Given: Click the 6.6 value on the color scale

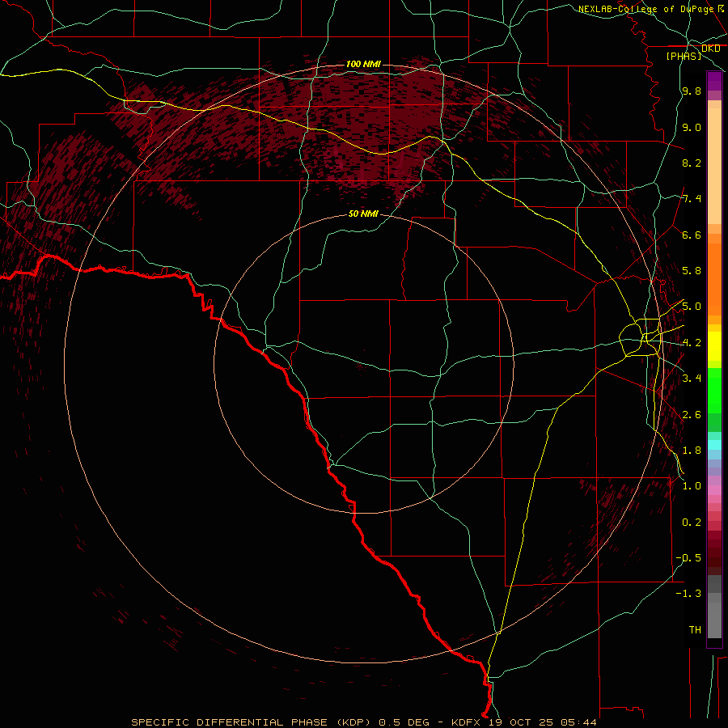Looking at the screenshot, I should [692, 235].
